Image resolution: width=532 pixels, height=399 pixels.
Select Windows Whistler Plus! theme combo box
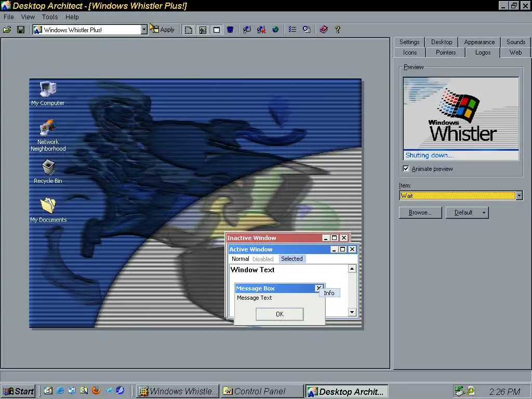(90, 30)
